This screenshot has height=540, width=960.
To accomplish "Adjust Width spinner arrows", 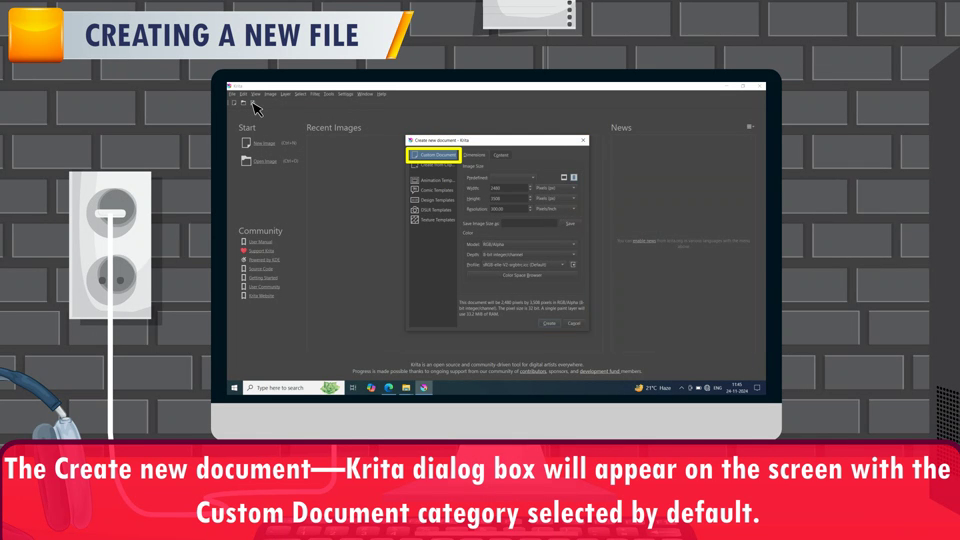I will (x=530, y=188).
